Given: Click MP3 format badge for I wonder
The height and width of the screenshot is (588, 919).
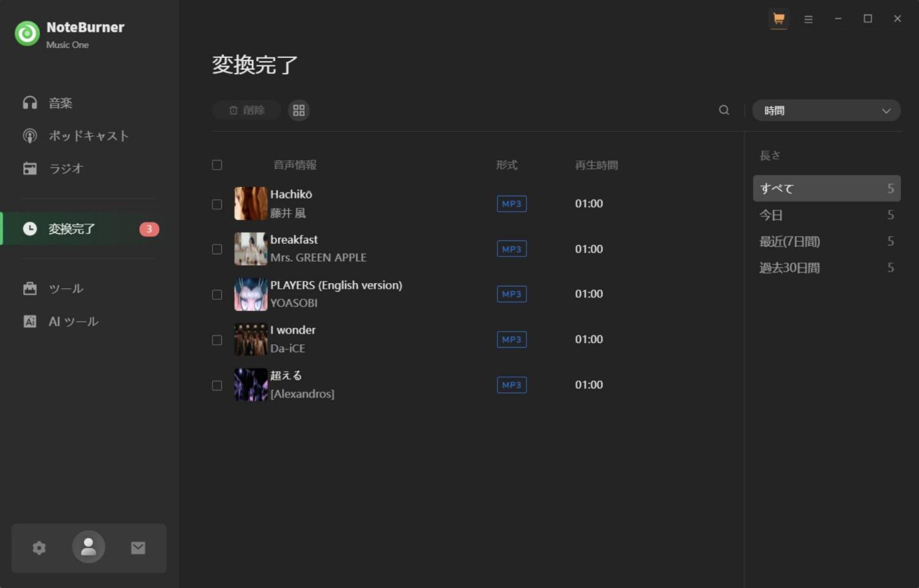Looking at the screenshot, I should point(512,340).
